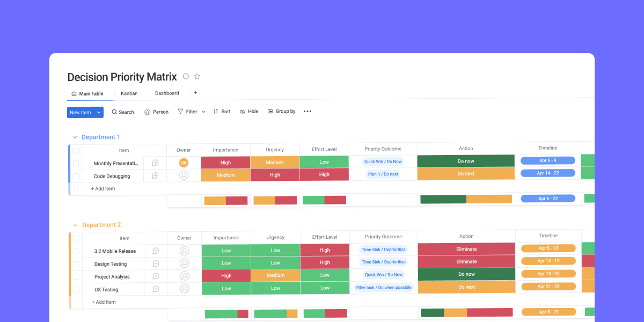Assign owner for Project Analysis

(x=185, y=276)
